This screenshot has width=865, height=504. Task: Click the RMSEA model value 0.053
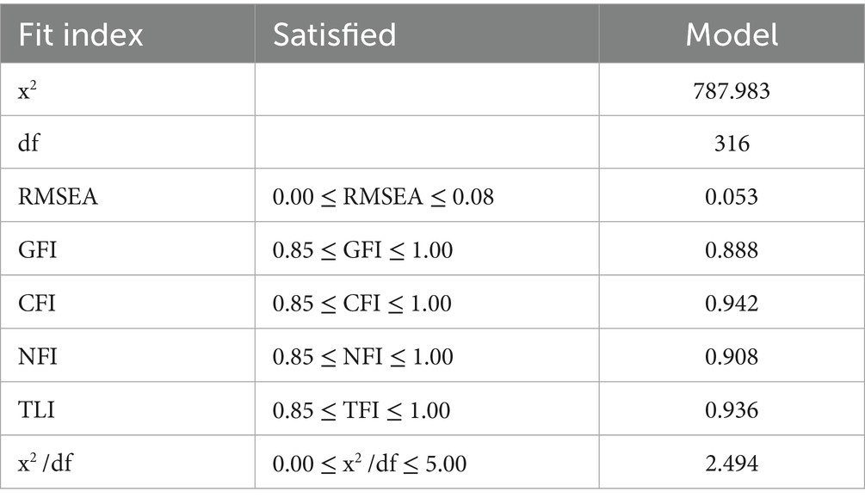732,197
